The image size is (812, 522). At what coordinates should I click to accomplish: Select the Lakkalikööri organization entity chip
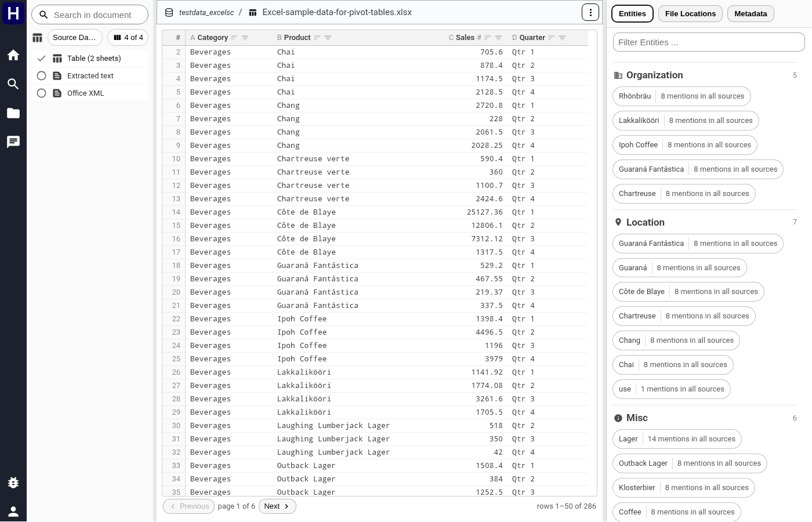686,121
